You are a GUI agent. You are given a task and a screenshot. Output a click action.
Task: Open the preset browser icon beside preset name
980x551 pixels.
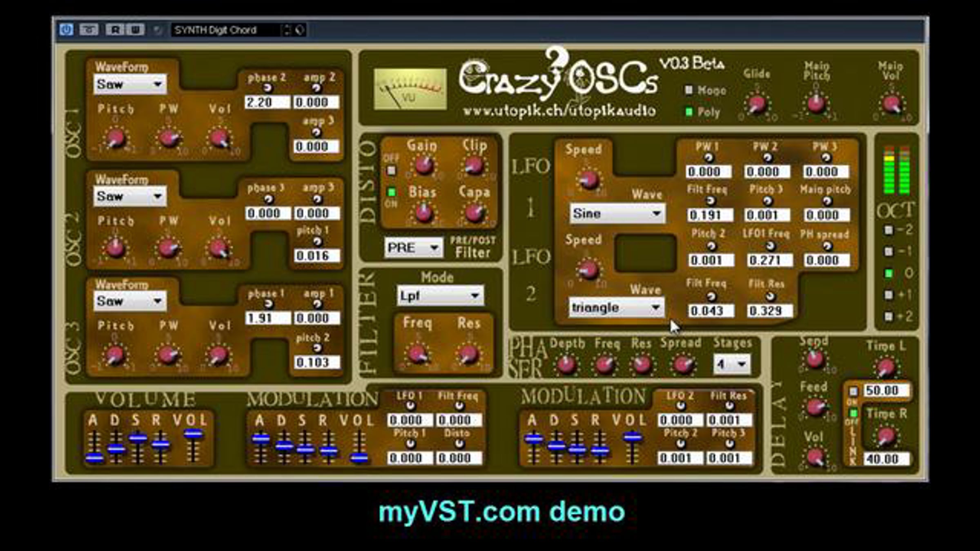pyautogui.click(x=300, y=30)
